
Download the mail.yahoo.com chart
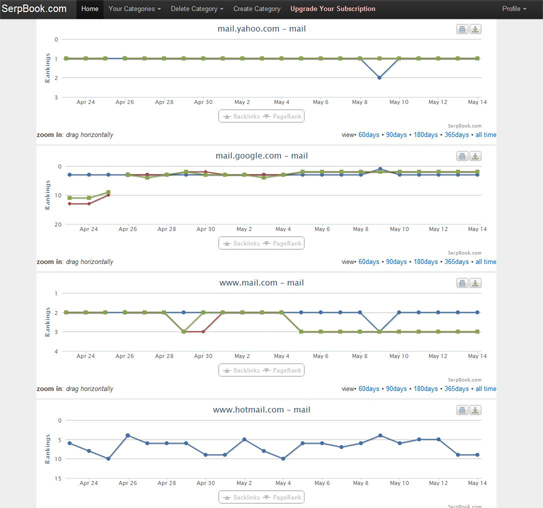(x=475, y=29)
